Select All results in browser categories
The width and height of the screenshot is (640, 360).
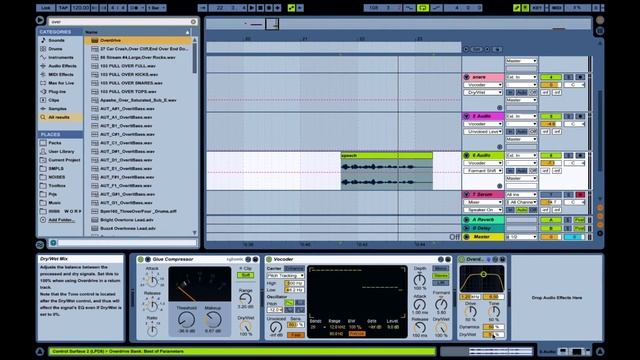(59, 118)
